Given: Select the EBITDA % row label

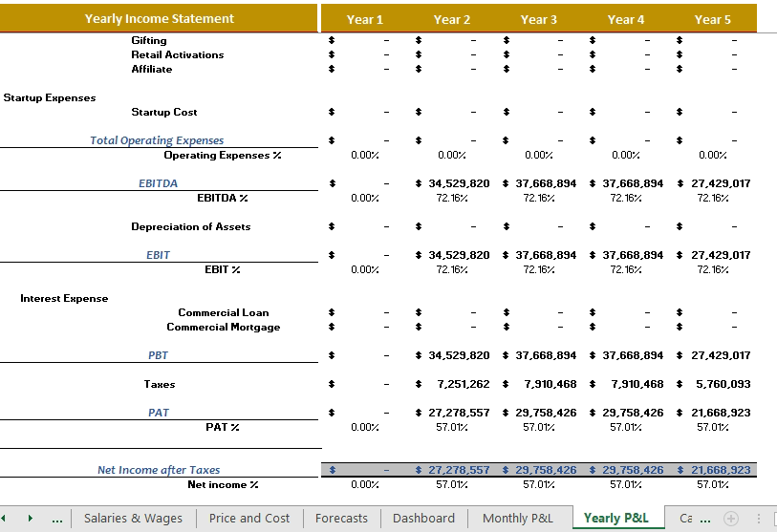Looking at the screenshot, I should click(223, 198).
